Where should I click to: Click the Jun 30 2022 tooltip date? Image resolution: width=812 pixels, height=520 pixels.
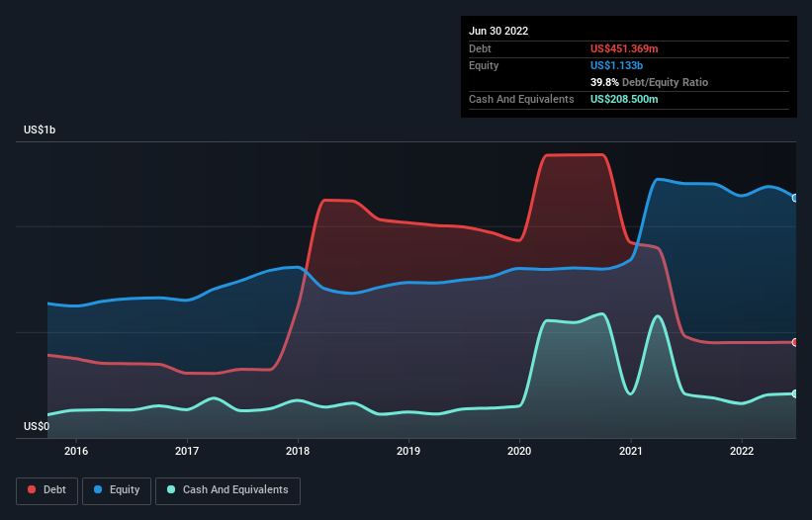[x=498, y=31]
